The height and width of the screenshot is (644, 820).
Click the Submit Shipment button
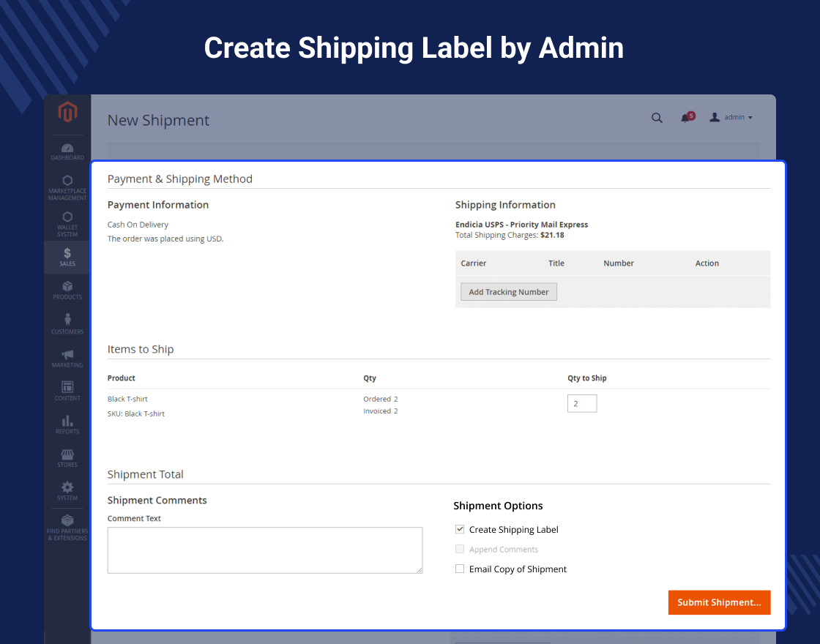719,602
